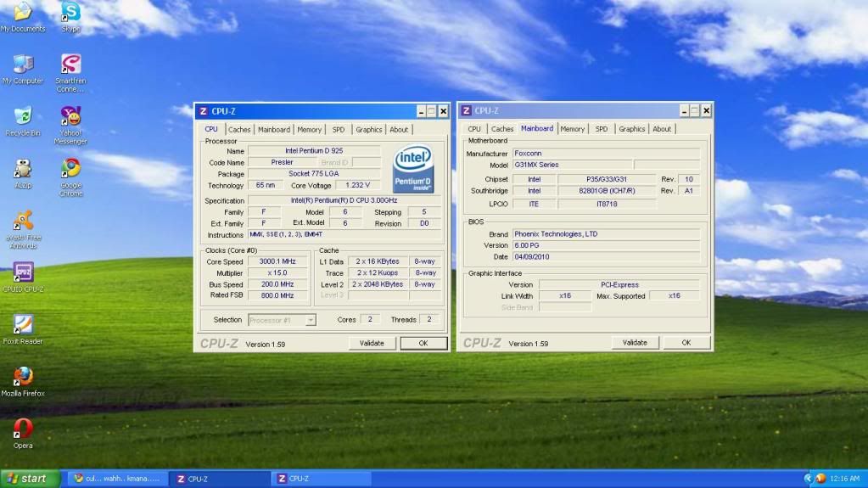This screenshot has height=488, width=868.
Task: Select the avast! Free Antivirus shortcut
Action: (x=23, y=230)
